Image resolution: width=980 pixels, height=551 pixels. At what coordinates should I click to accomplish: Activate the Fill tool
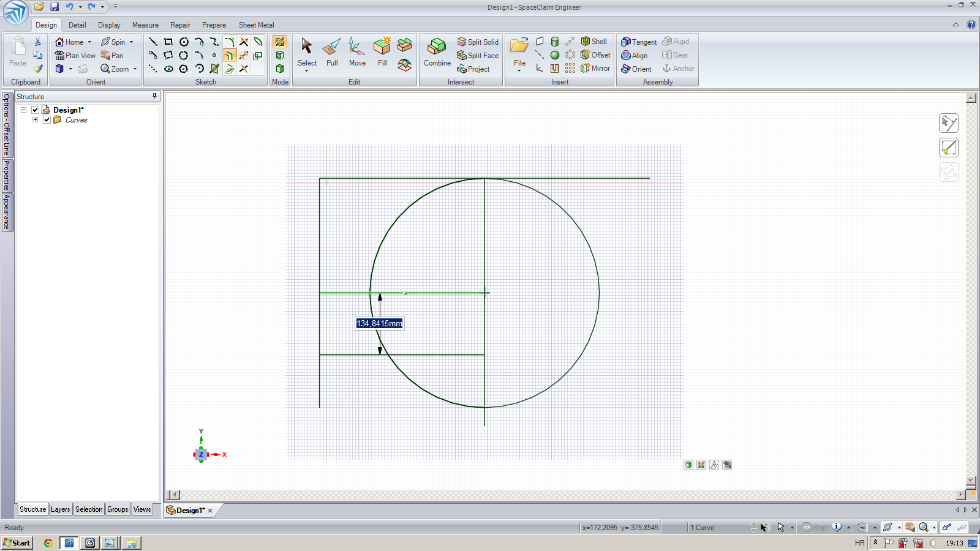click(x=382, y=52)
